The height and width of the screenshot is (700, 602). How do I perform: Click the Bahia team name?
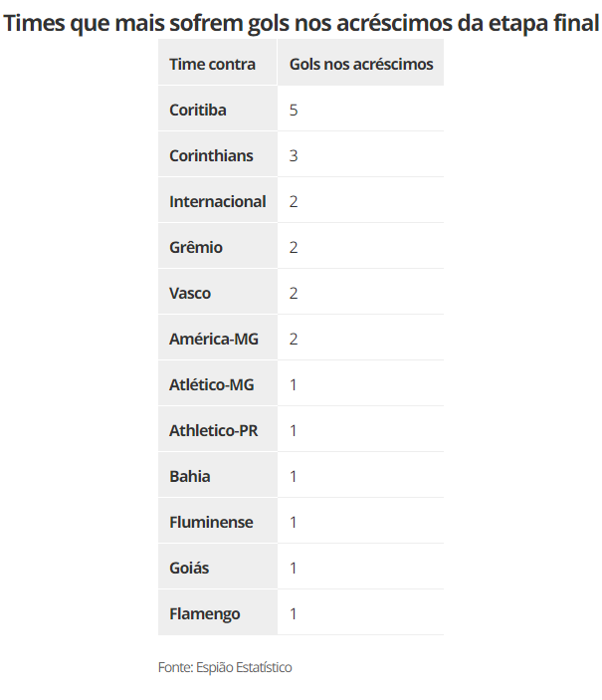click(x=190, y=476)
